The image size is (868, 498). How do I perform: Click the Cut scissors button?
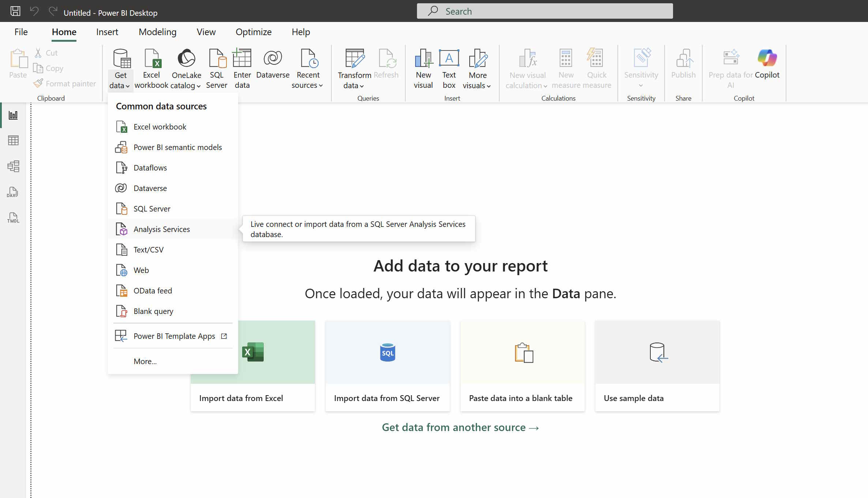46,53
